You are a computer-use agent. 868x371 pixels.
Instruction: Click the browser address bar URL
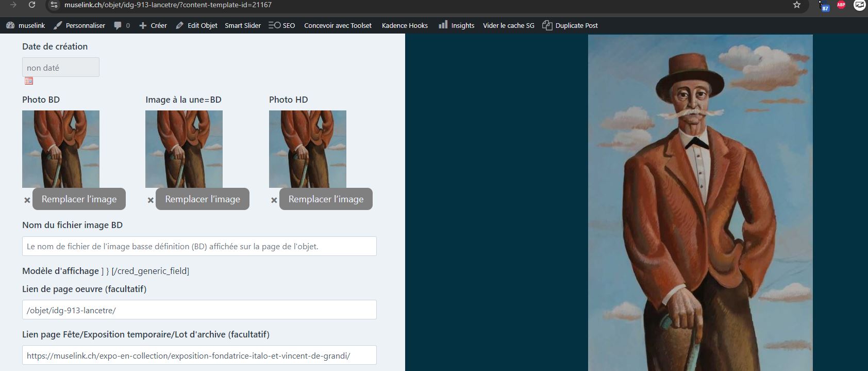pyautogui.click(x=168, y=5)
